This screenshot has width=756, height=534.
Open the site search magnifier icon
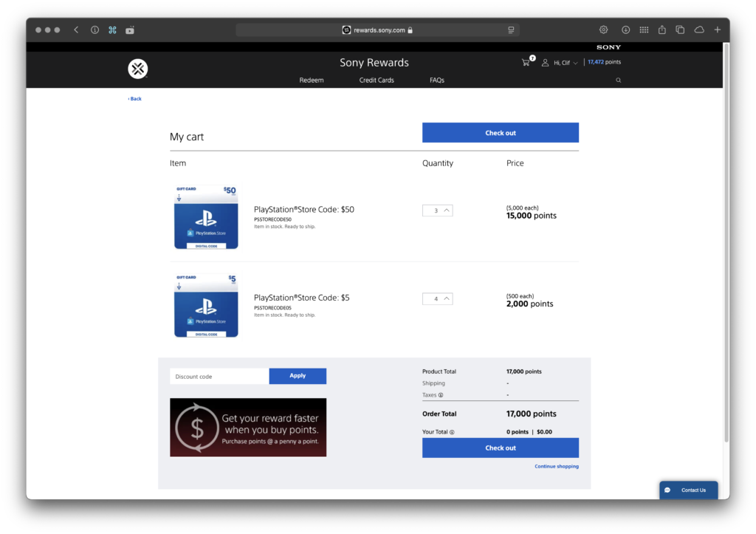(x=618, y=80)
